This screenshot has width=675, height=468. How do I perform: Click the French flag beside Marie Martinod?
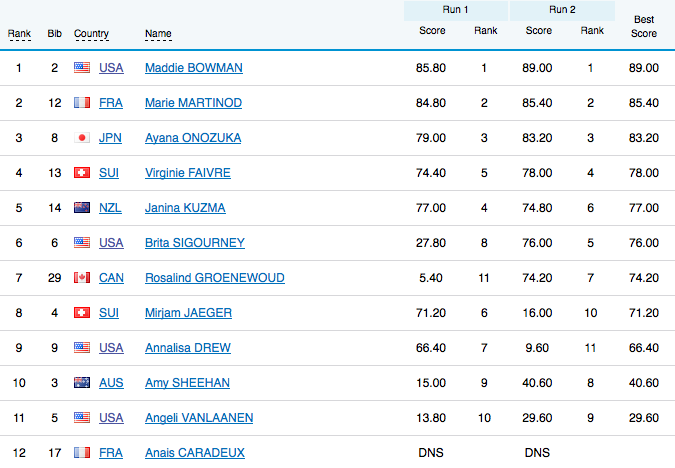pyautogui.click(x=82, y=103)
